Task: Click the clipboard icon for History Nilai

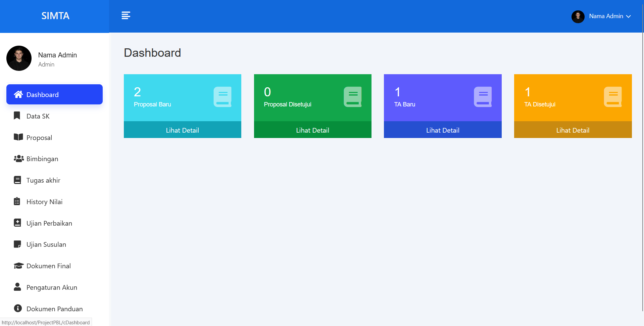Action: click(17, 201)
